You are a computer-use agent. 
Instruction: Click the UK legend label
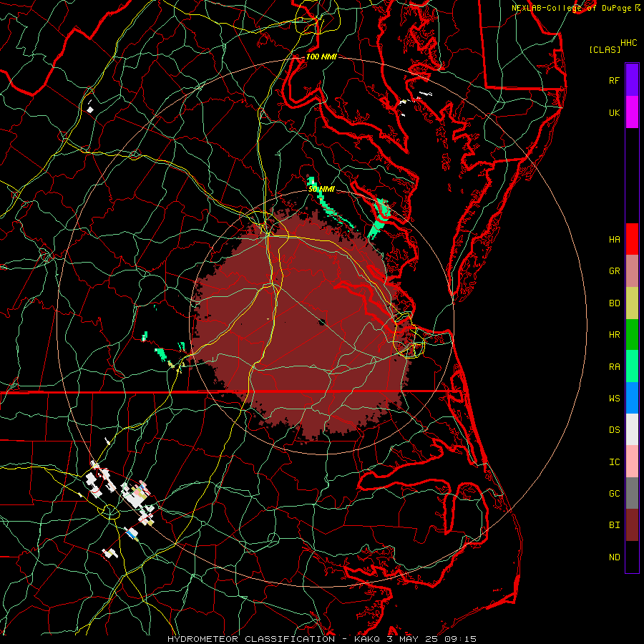(x=614, y=112)
